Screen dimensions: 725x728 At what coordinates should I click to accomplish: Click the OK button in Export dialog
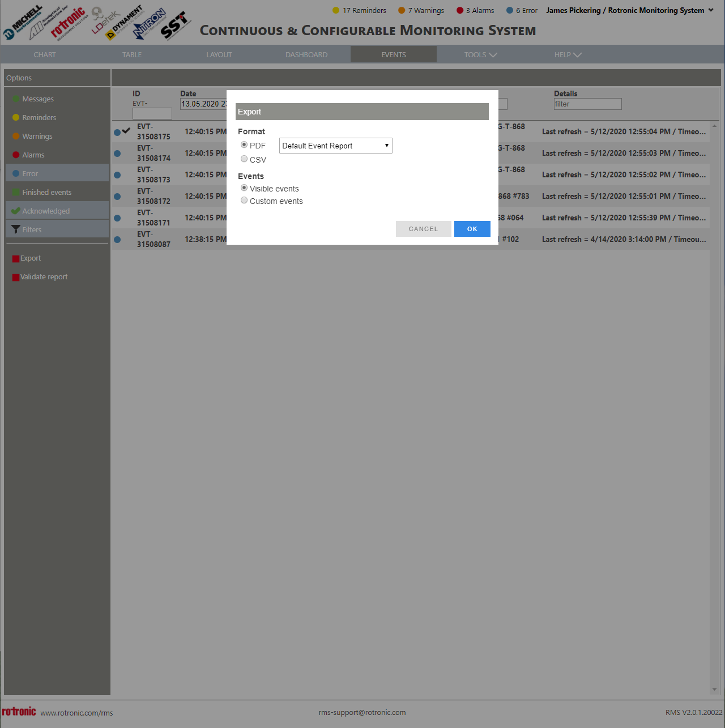pyautogui.click(x=472, y=229)
